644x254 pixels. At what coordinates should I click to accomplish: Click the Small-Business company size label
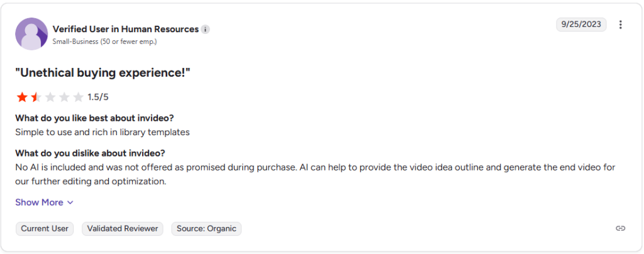point(104,41)
